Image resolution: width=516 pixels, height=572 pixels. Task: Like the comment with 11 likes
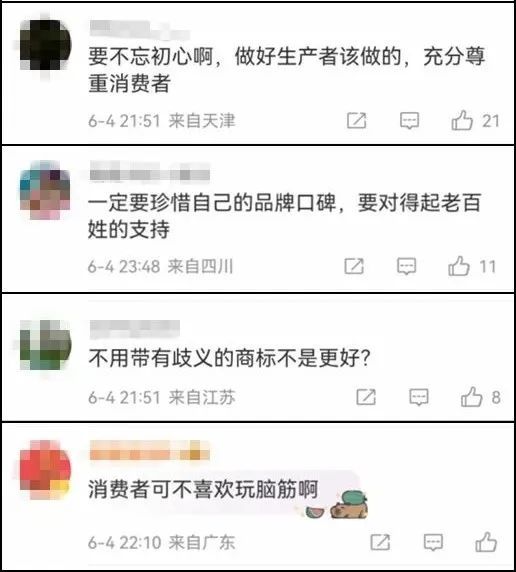pyautogui.click(x=459, y=266)
